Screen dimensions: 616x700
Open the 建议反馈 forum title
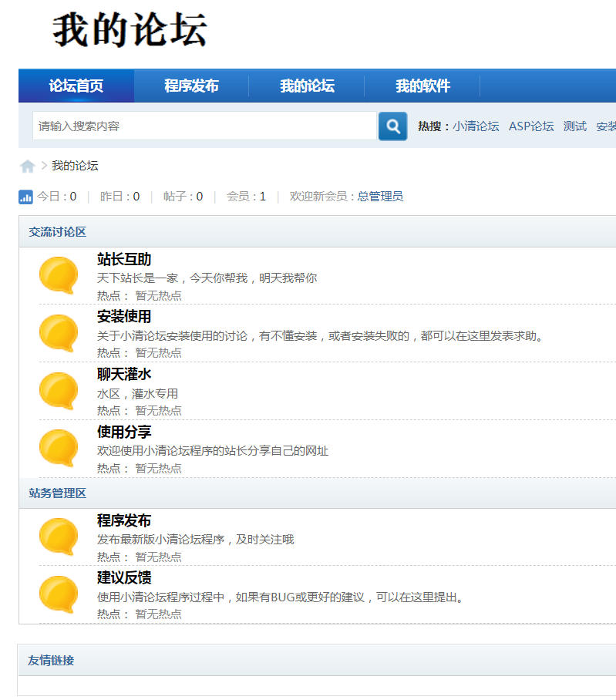(124, 577)
